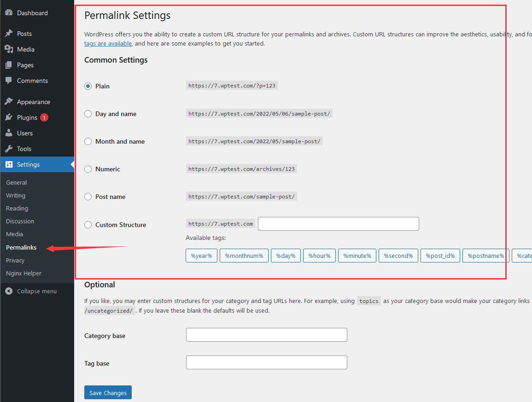Open Media via its camera-music icon
532x402 pixels.
pos(9,49)
